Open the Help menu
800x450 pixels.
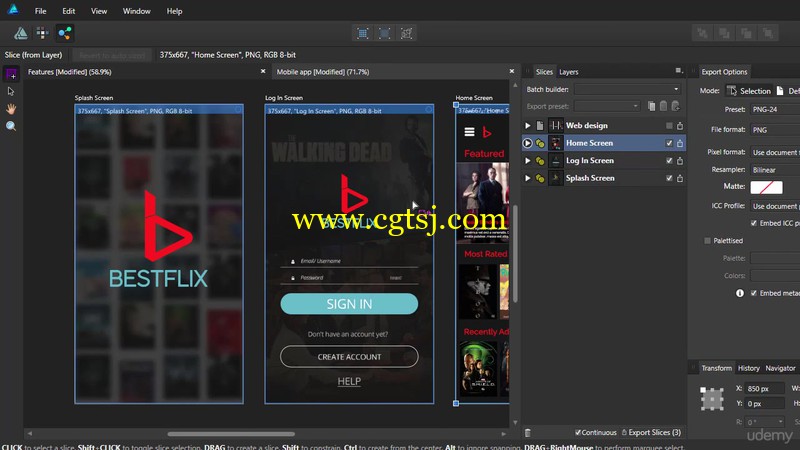[x=174, y=11]
